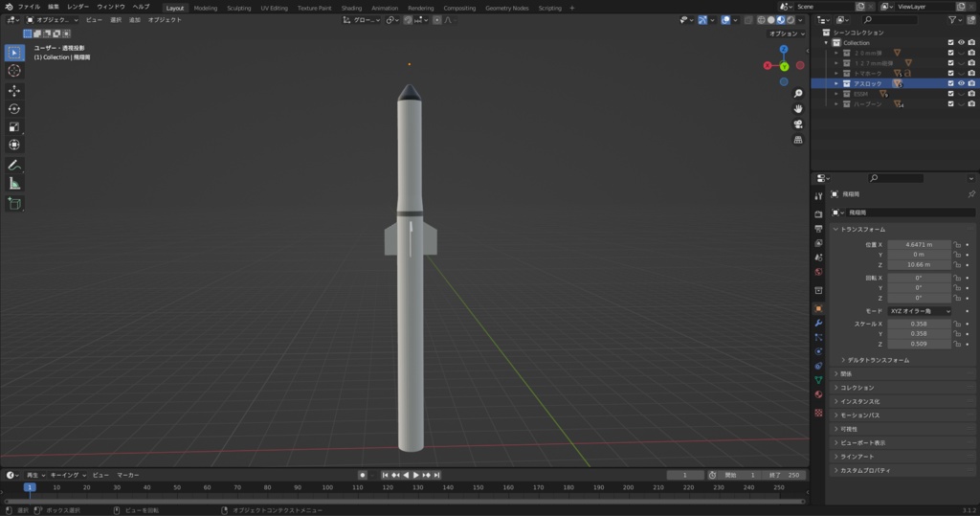Open the Object Data green triangle tab
The width and height of the screenshot is (980, 516).
(818, 380)
